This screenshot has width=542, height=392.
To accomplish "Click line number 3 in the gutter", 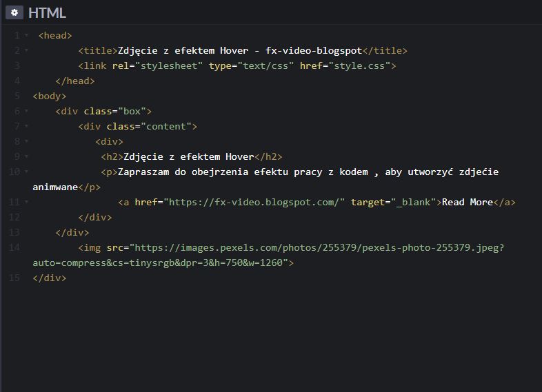I will tap(17, 65).
